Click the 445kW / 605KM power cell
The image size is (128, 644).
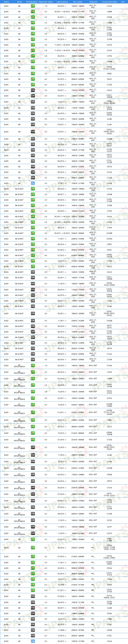tap(78, 267)
